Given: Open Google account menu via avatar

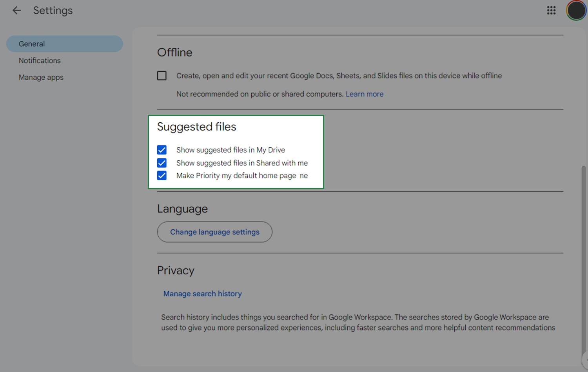Looking at the screenshot, I should 575,11.
